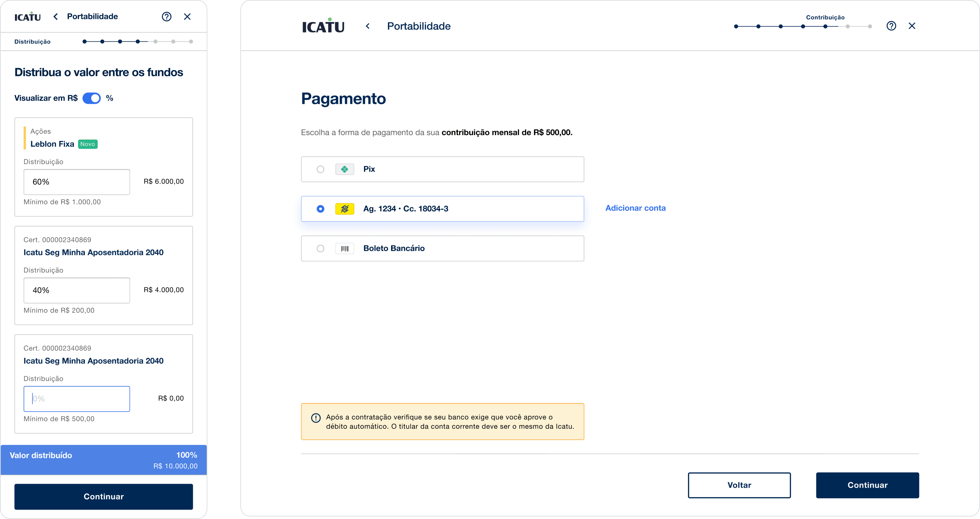The image size is (980, 519).
Task: Go back using chevron in mobile header
Action: click(56, 16)
